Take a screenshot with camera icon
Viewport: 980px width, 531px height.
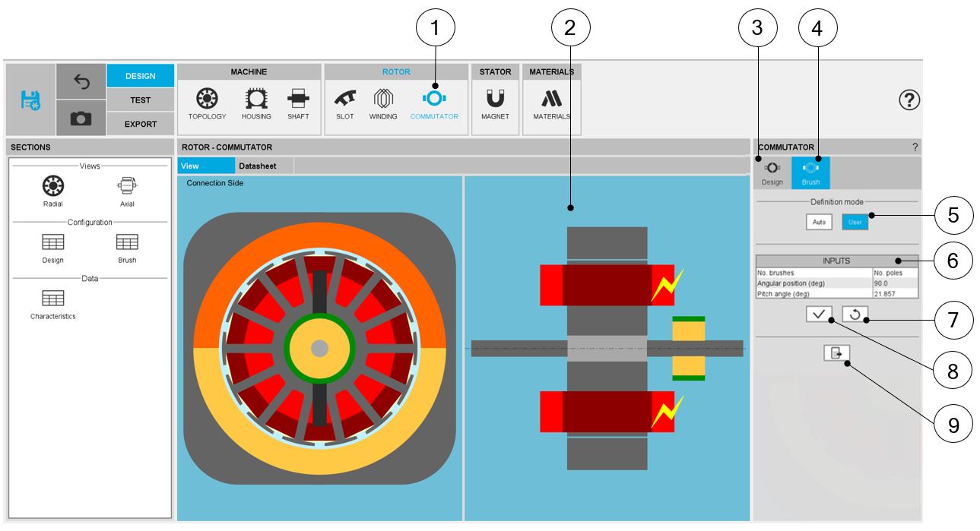pyautogui.click(x=81, y=118)
